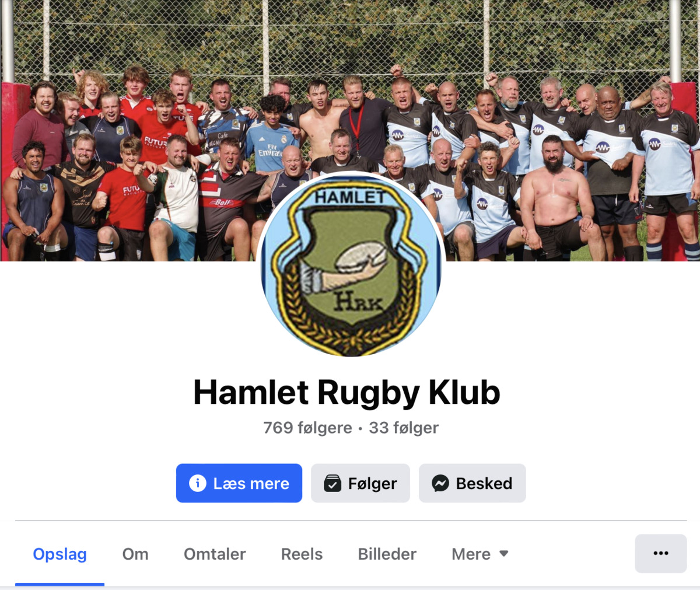Click the checkmark icon on Følger button
The image size is (700, 590).
332,483
